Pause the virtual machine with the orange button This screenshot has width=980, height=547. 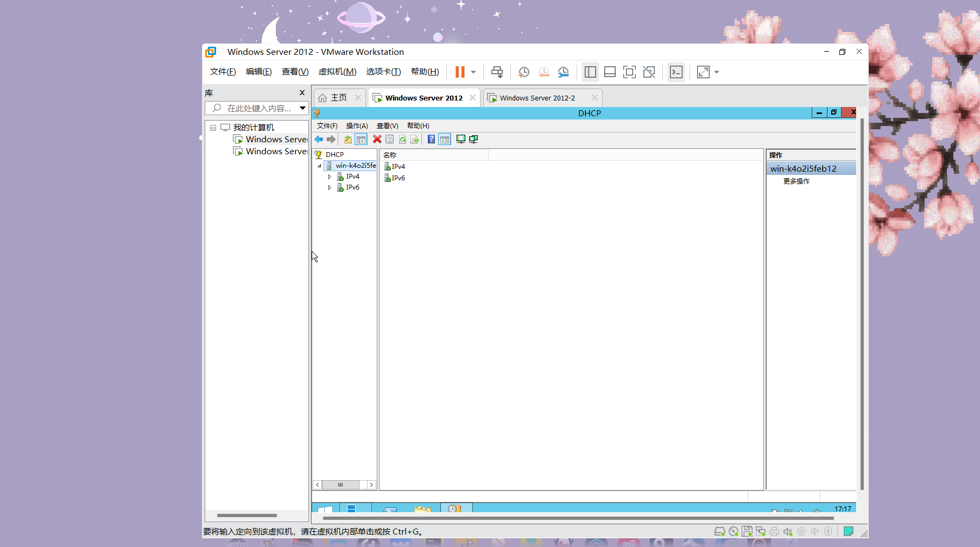pos(460,72)
